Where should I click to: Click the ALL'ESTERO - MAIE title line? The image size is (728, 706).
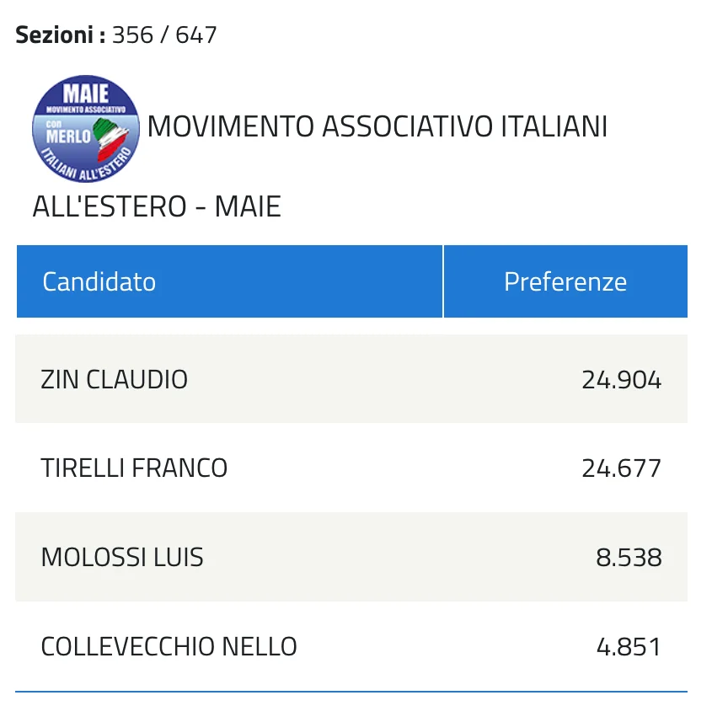point(157,206)
